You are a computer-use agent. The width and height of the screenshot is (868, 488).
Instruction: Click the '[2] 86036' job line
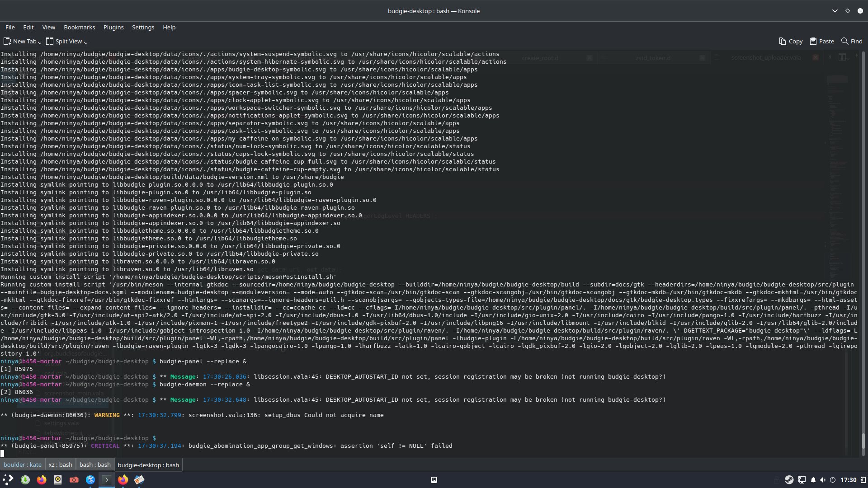point(17,392)
